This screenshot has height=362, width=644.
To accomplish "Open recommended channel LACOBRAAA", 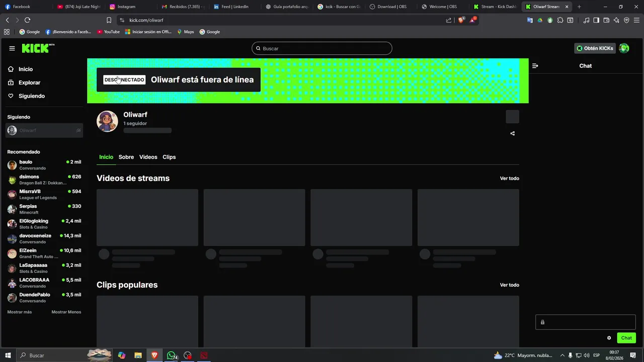I will point(44,283).
